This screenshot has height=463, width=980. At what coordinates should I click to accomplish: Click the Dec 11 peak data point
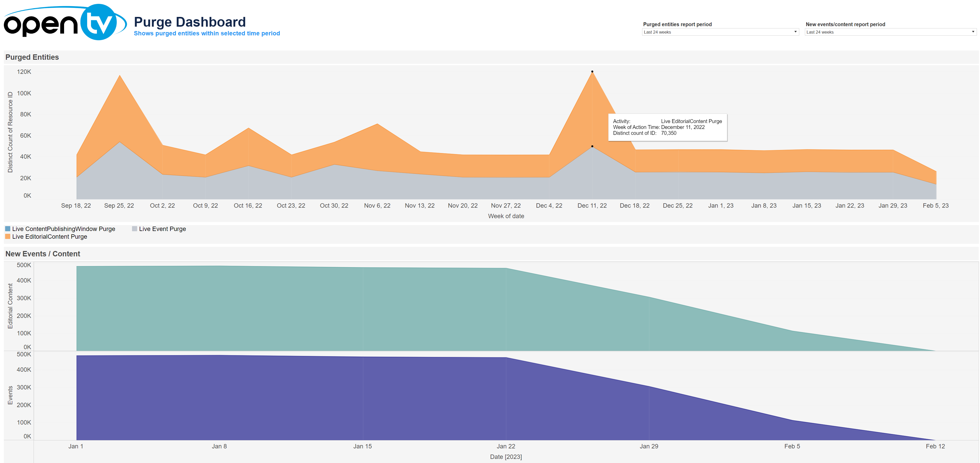pyautogui.click(x=592, y=72)
